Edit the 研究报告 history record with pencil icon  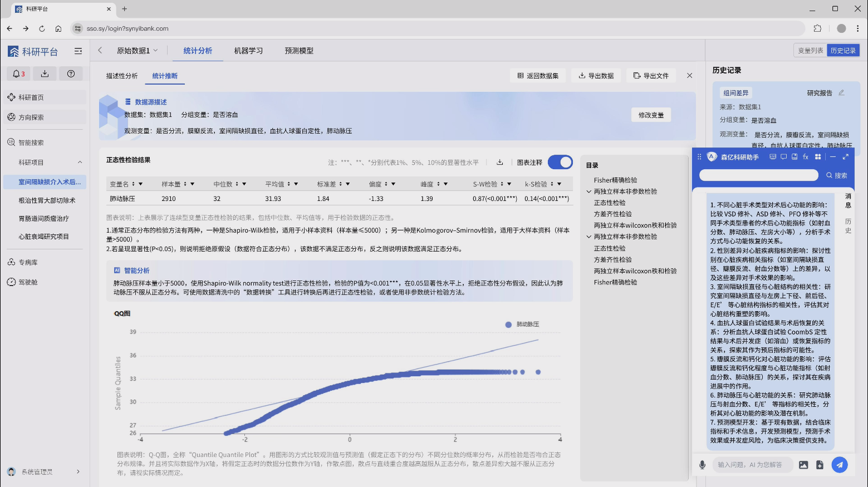(x=841, y=93)
